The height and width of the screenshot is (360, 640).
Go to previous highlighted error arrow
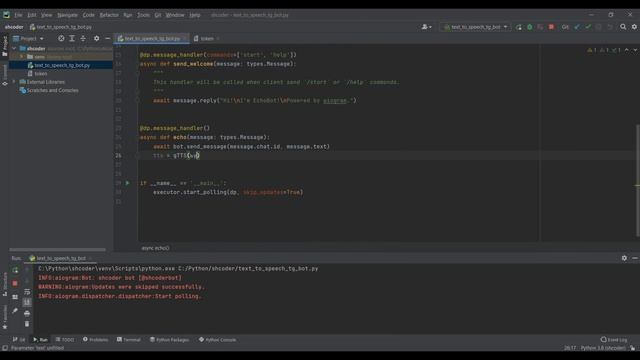[x=627, y=50]
